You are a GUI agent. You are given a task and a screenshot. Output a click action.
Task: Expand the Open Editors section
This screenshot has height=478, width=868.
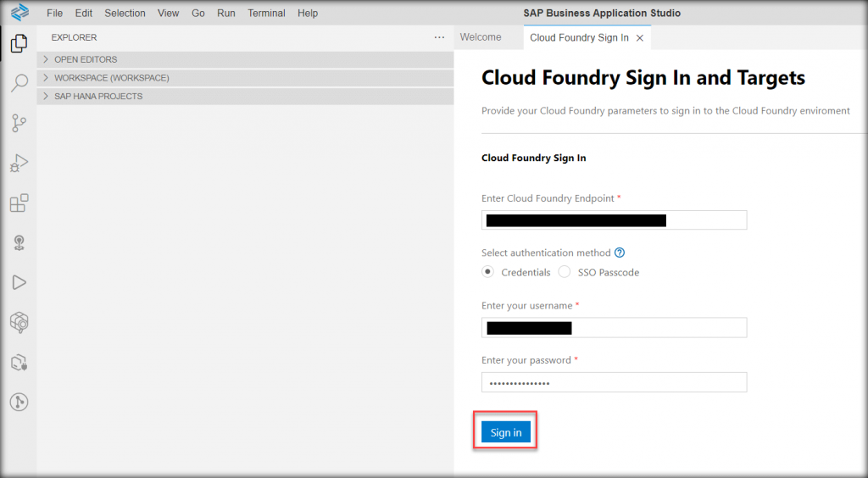coord(245,59)
